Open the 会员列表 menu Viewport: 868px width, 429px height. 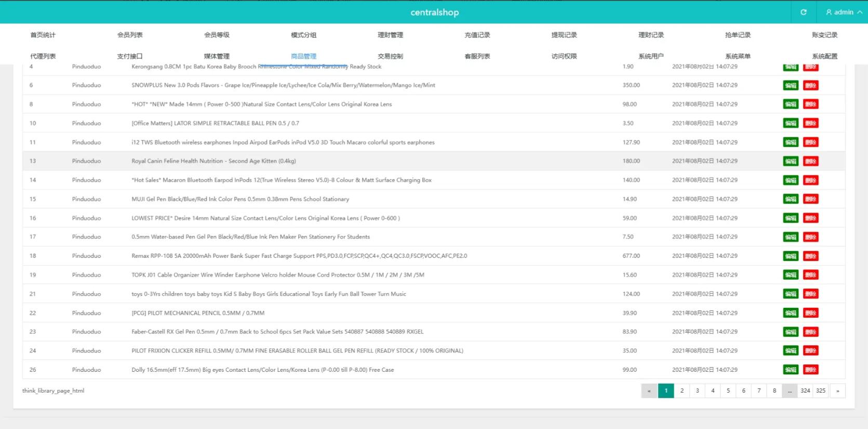[x=130, y=35]
